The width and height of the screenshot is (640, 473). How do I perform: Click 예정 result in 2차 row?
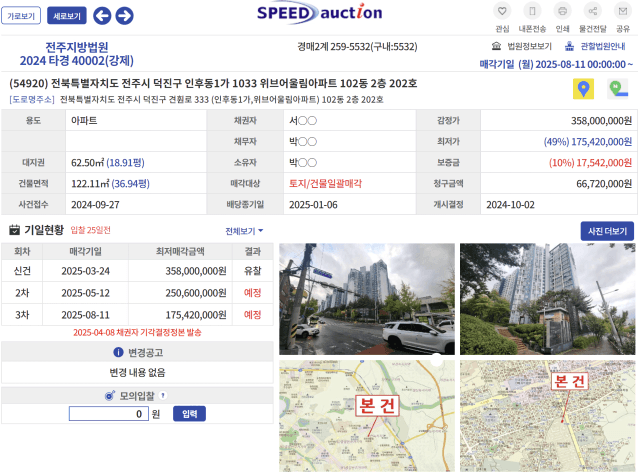coord(252,293)
